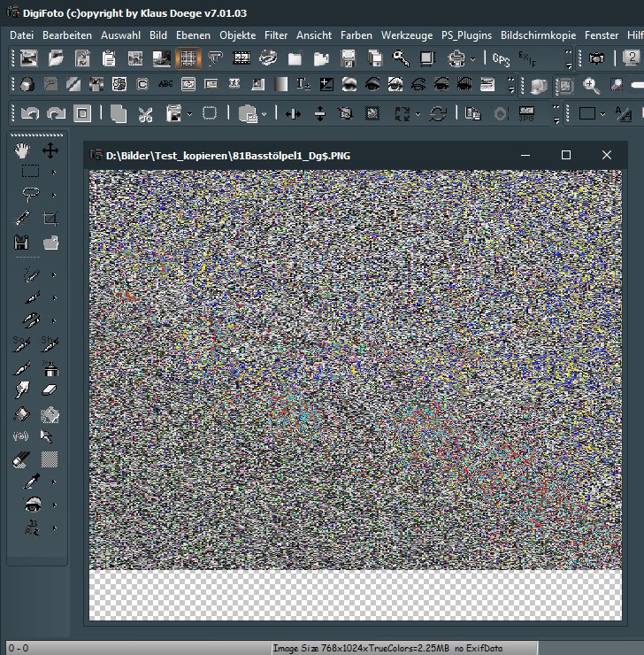644x655 pixels.
Task: Click the camera screenshot icon
Action: click(596, 58)
